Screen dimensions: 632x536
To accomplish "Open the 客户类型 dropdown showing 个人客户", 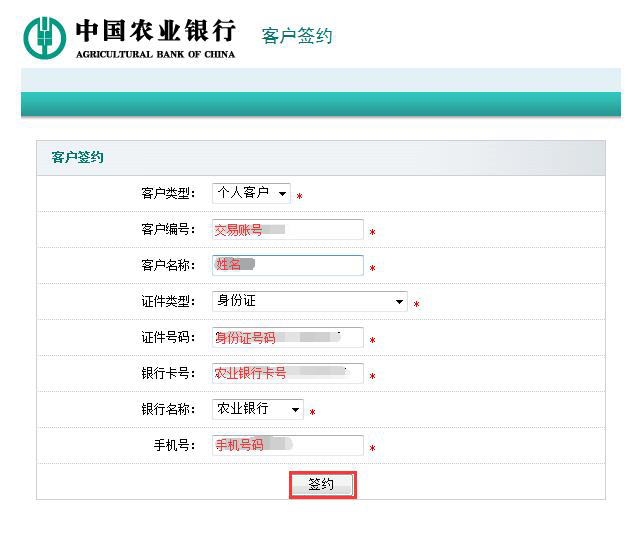I will (251, 193).
